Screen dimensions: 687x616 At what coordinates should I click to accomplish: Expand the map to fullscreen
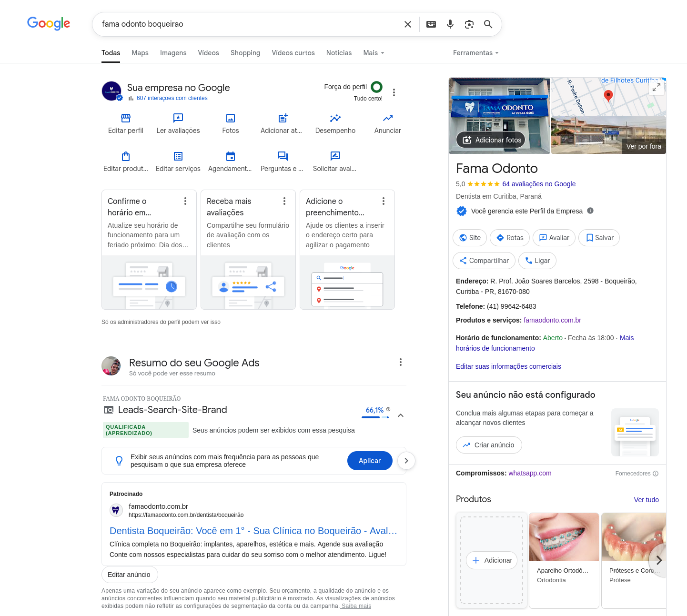click(657, 87)
